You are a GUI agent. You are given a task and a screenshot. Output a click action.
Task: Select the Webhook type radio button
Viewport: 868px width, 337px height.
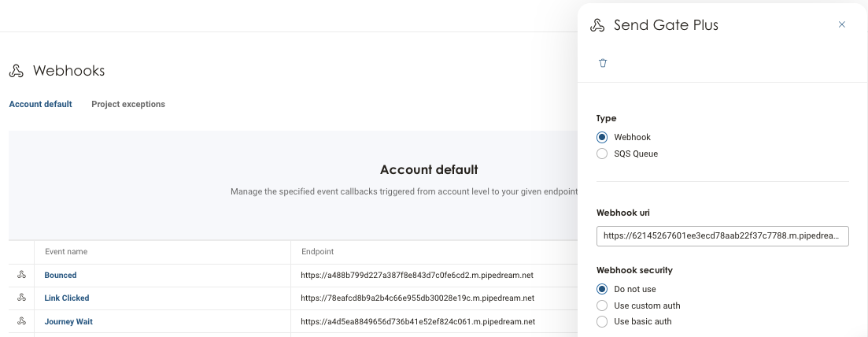[x=602, y=137]
